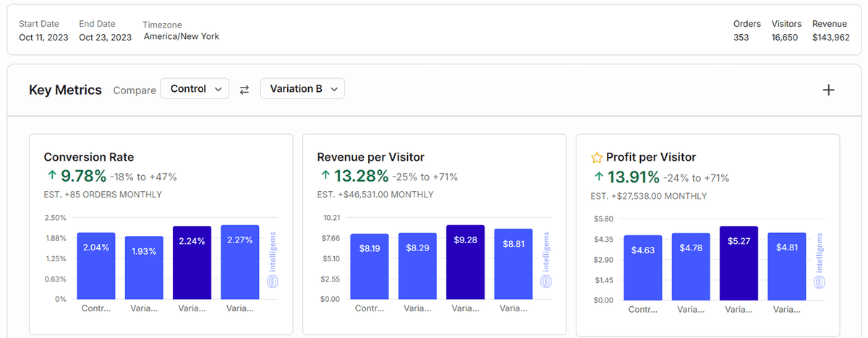
Task: Click the Conversion Rate card title
Action: 89,157
